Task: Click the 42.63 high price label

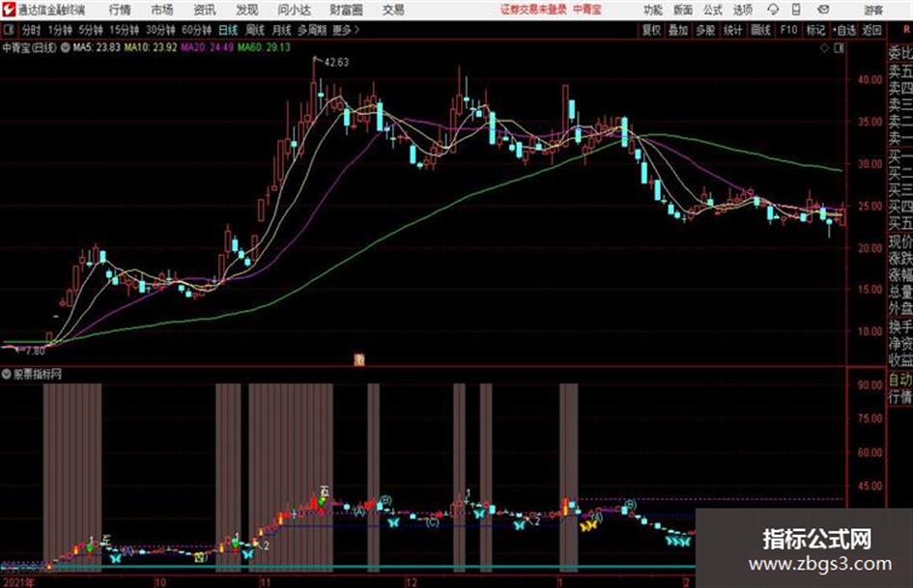Action: [x=336, y=63]
